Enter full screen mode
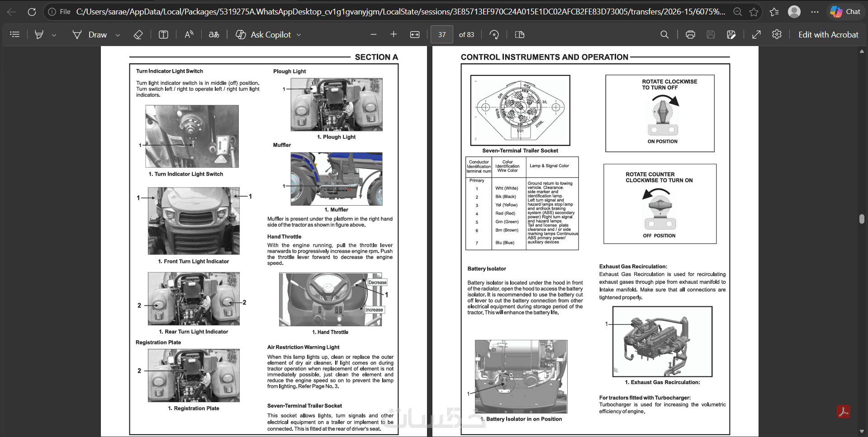The width and height of the screenshot is (868, 437). point(756,34)
